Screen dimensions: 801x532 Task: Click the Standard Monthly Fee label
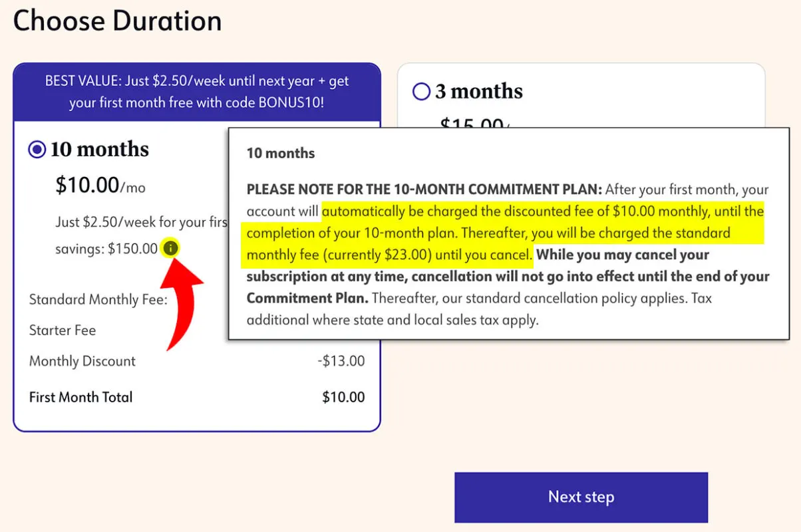[x=98, y=299]
